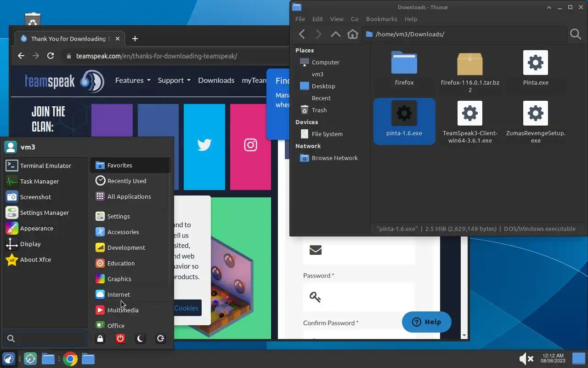The image size is (588, 368).
Task: Open About Xfce from menu
Action: coord(45,259)
